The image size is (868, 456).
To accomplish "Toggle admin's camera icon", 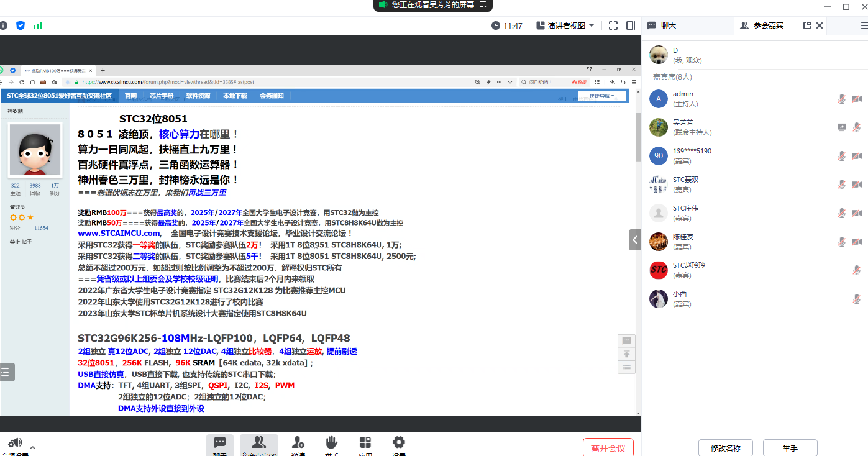I will pyautogui.click(x=857, y=99).
